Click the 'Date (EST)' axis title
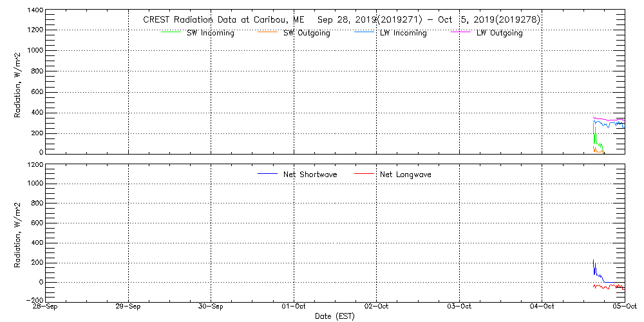 click(334, 316)
